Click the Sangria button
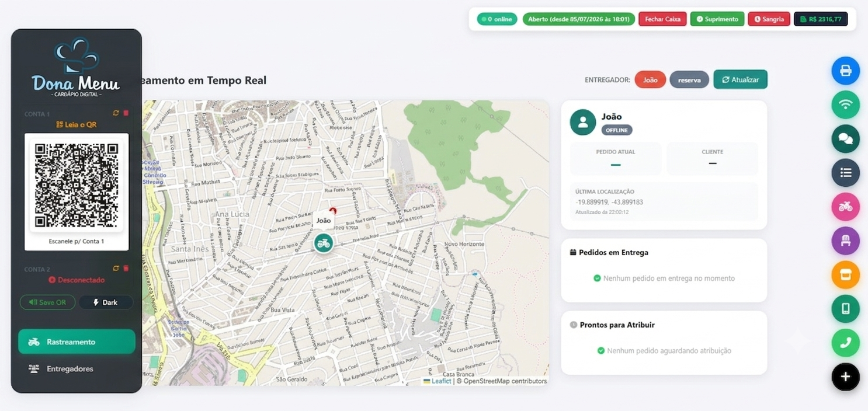Image resolution: width=868 pixels, height=411 pixels. tap(769, 19)
